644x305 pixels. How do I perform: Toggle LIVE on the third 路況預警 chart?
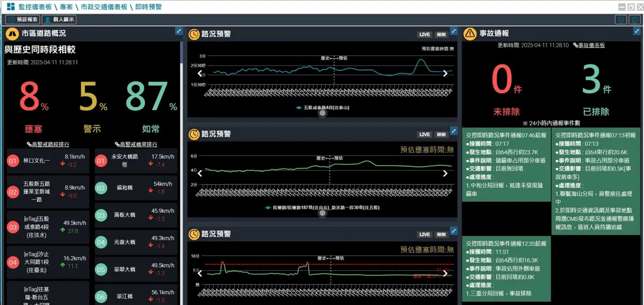tap(425, 234)
